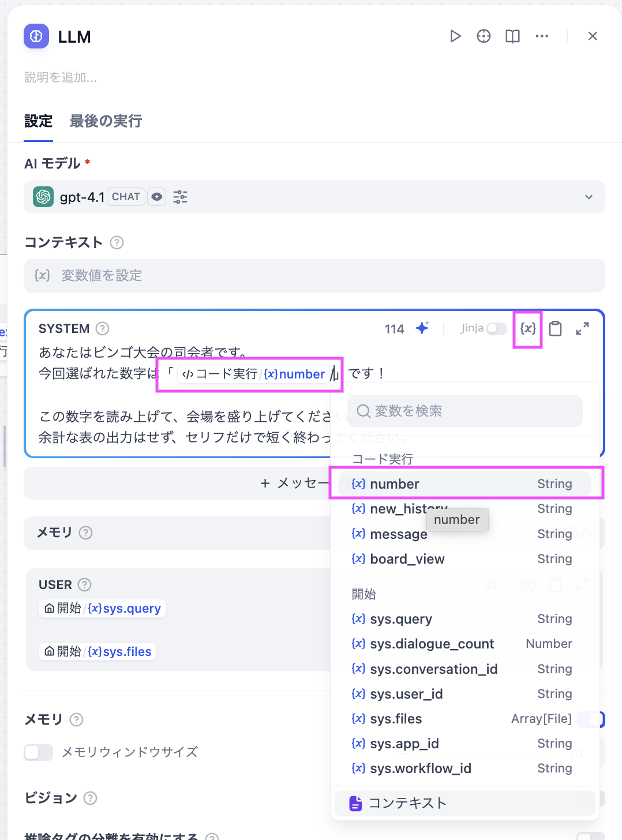The width and height of the screenshot is (622, 840).
Task: Enable the memory window size toggle
Action: coord(39,752)
